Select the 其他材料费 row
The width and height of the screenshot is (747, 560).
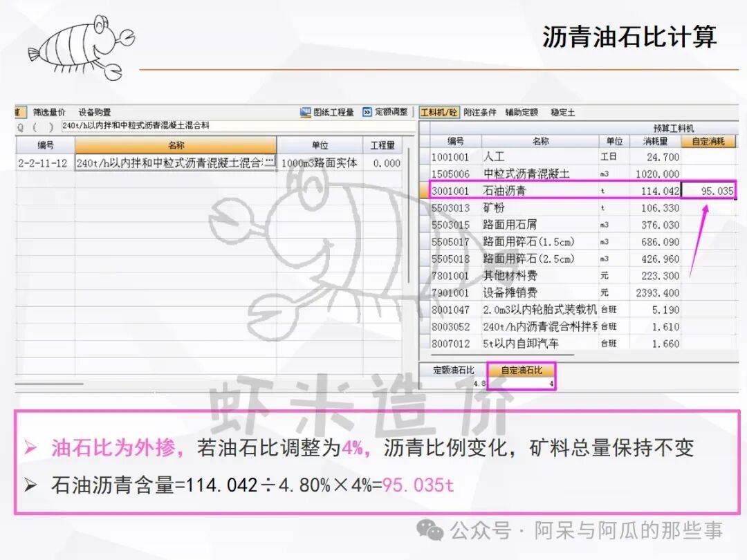click(582, 276)
